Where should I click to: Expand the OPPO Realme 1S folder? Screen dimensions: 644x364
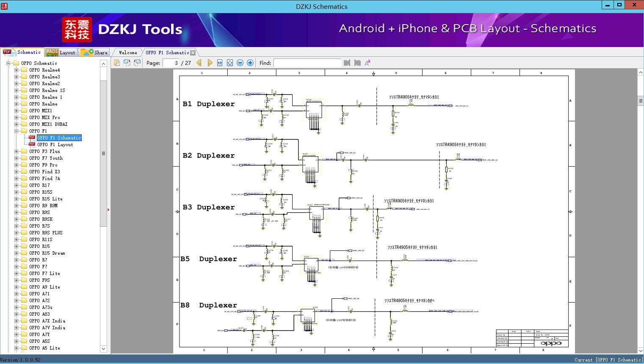(x=17, y=90)
